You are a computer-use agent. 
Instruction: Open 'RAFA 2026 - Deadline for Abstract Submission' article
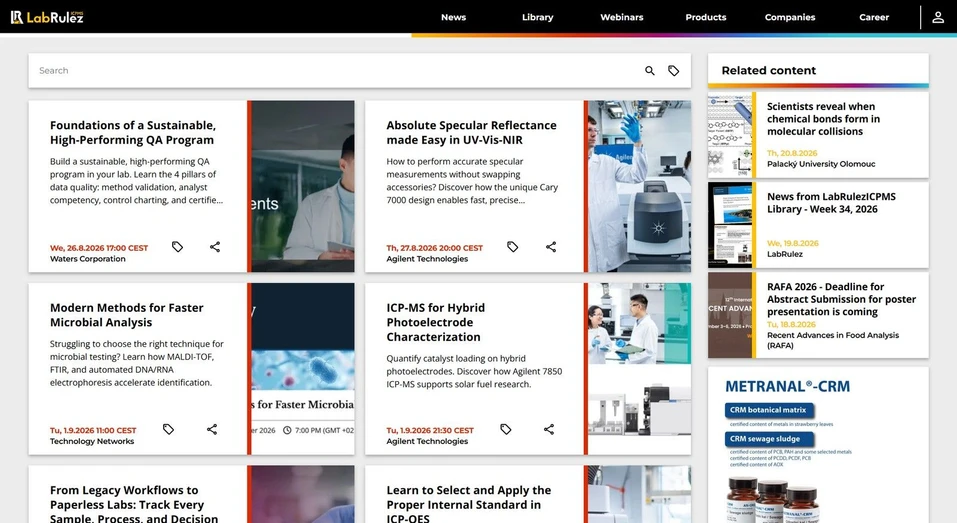click(841, 299)
